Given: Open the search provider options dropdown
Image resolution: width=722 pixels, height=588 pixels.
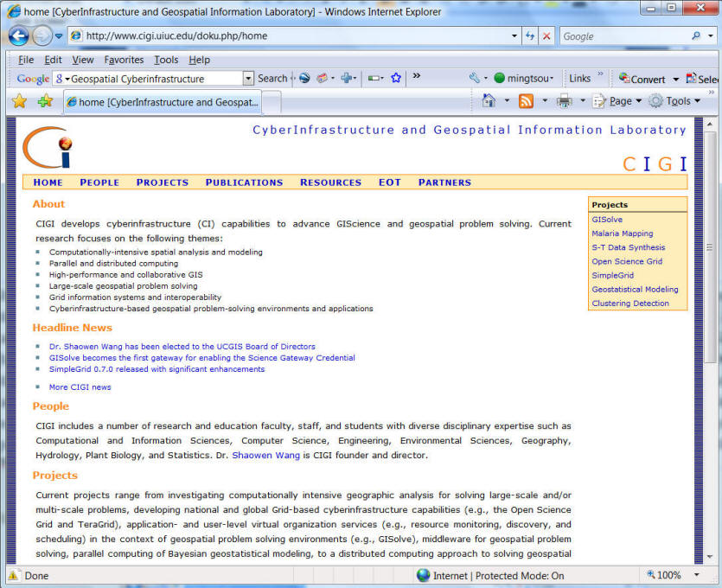Looking at the screenshot, I should click(711, 35).
